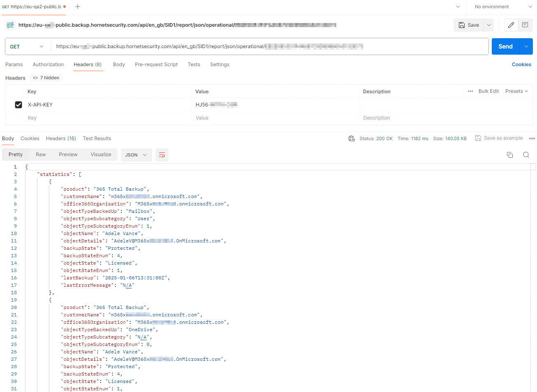This screenshot has height=392, width=537.
Task: Click the X-API-KEY value field
Action: tap(275, 105)
